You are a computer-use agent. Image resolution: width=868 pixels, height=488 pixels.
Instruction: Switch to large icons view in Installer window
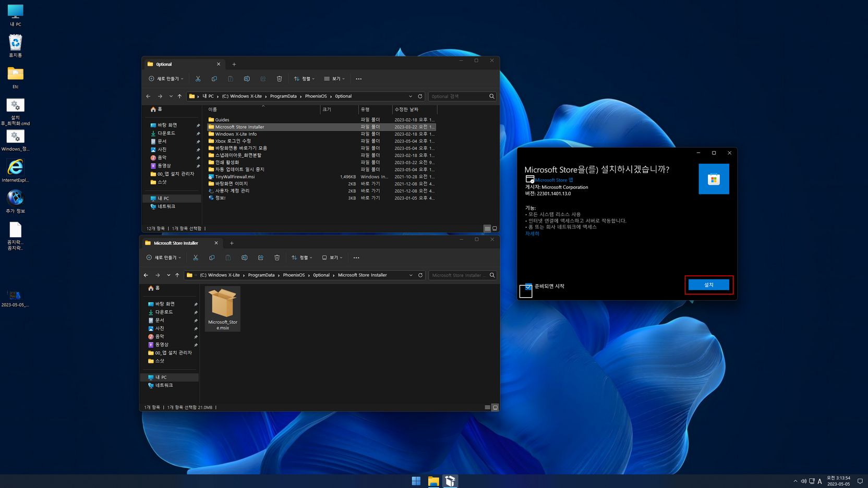pos(495,407)
